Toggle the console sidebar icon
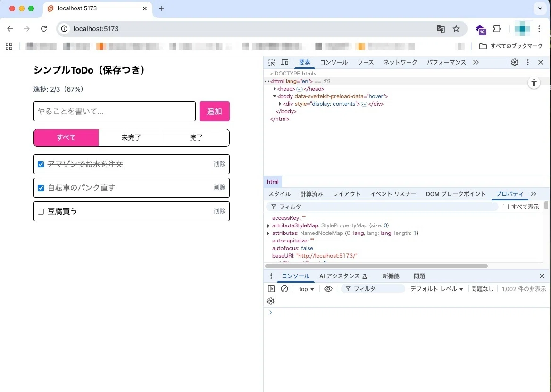Image resolution: width=551 pixels, height=392 pixels. click(x=271, y=289)
